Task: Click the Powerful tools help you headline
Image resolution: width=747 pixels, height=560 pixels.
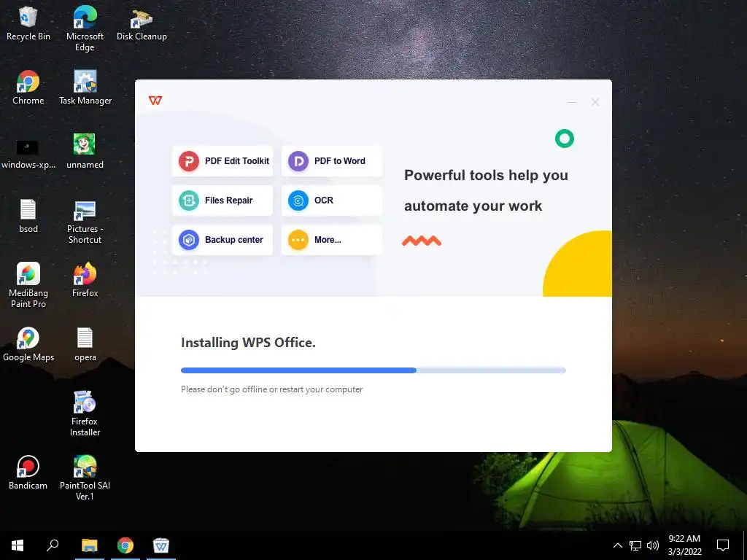Action: point(486,175)
